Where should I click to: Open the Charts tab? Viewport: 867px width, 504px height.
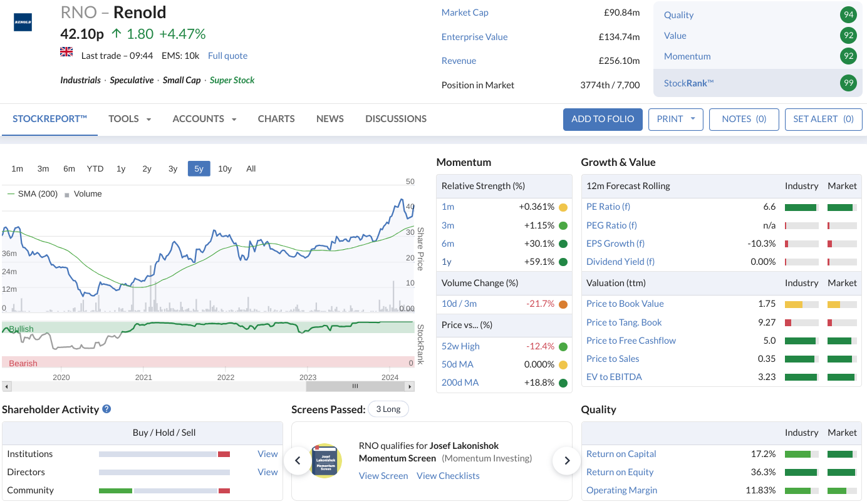[x=276, y=119]
